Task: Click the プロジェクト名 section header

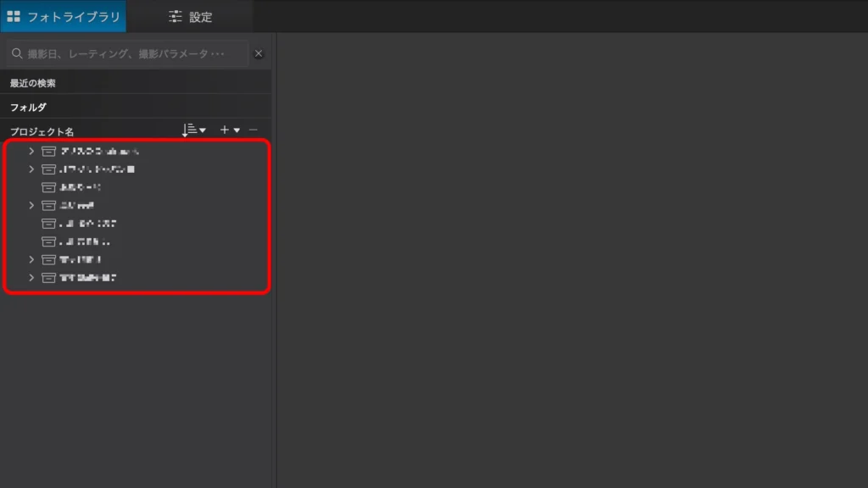Action: [42, 132]
